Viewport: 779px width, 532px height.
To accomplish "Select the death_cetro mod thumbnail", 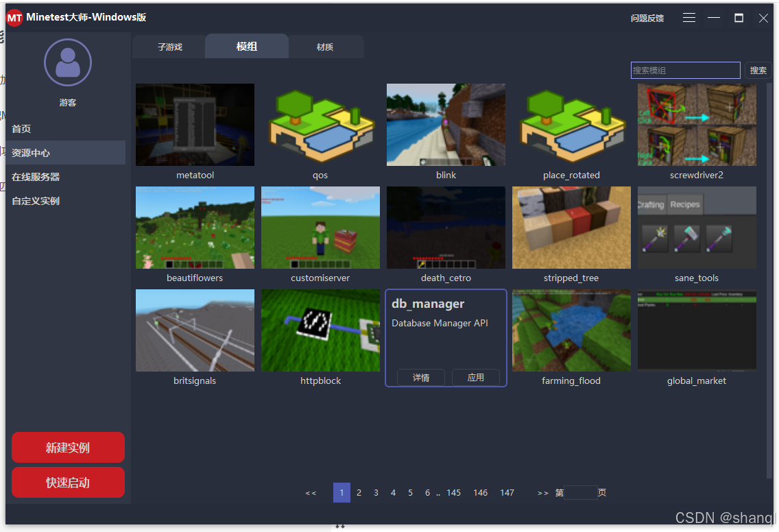I will (446, 228).
